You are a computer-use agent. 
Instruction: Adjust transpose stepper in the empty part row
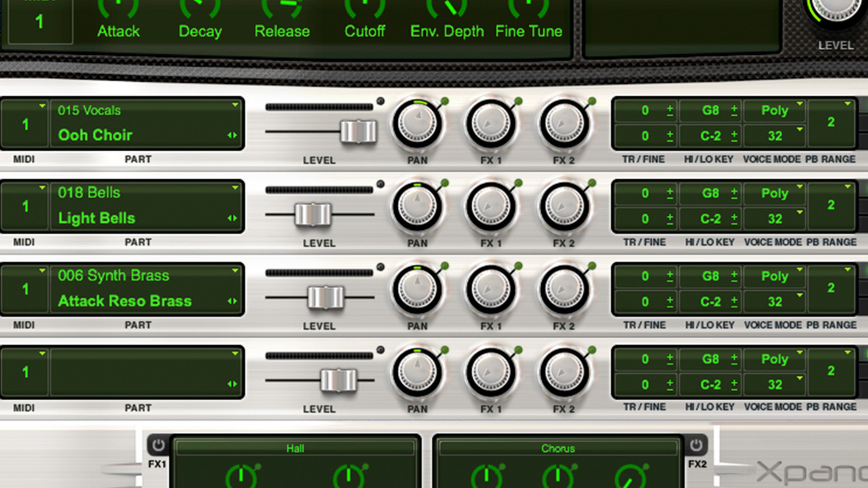(671, 359)
